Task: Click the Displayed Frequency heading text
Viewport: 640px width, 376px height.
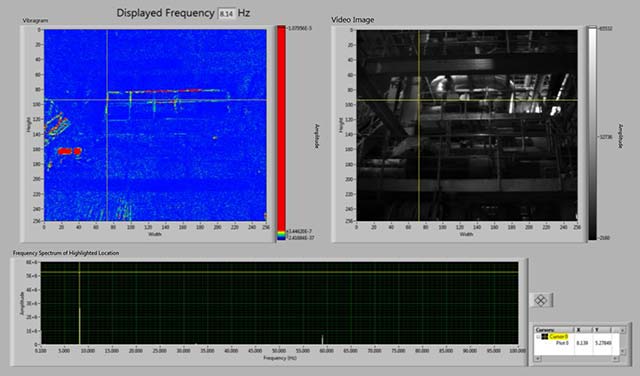Action: 165,13
